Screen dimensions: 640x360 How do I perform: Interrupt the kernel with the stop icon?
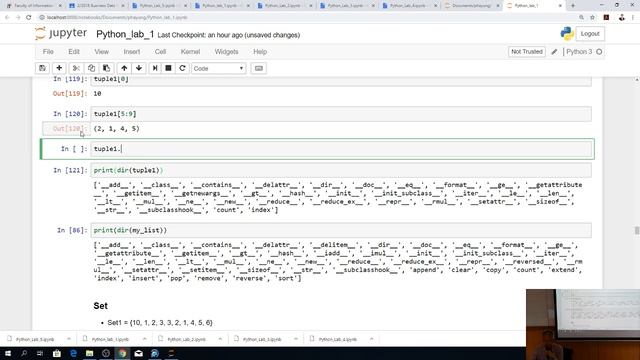168,68
